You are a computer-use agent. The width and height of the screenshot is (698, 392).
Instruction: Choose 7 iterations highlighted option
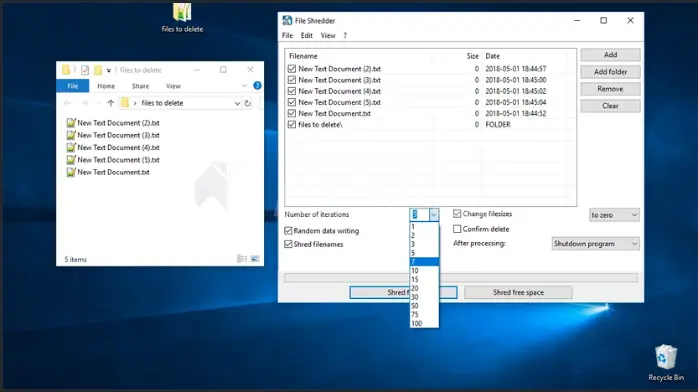(424, 262)
